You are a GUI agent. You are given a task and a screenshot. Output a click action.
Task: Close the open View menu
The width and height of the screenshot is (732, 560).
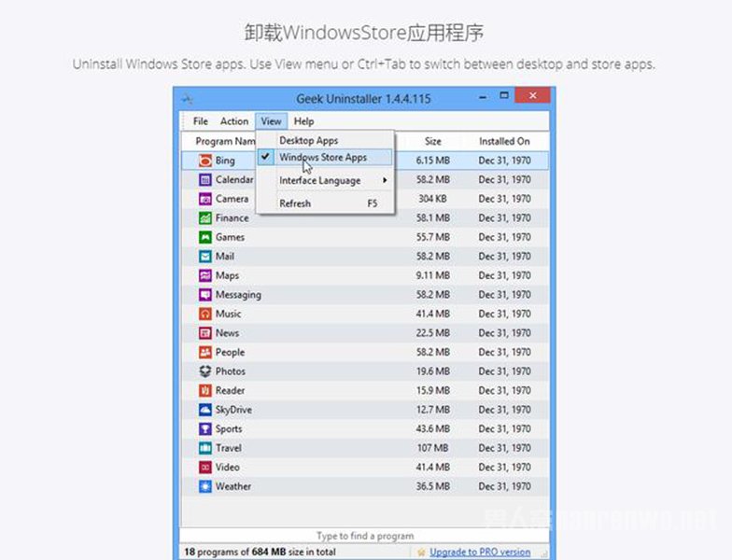tap(271, 121)
